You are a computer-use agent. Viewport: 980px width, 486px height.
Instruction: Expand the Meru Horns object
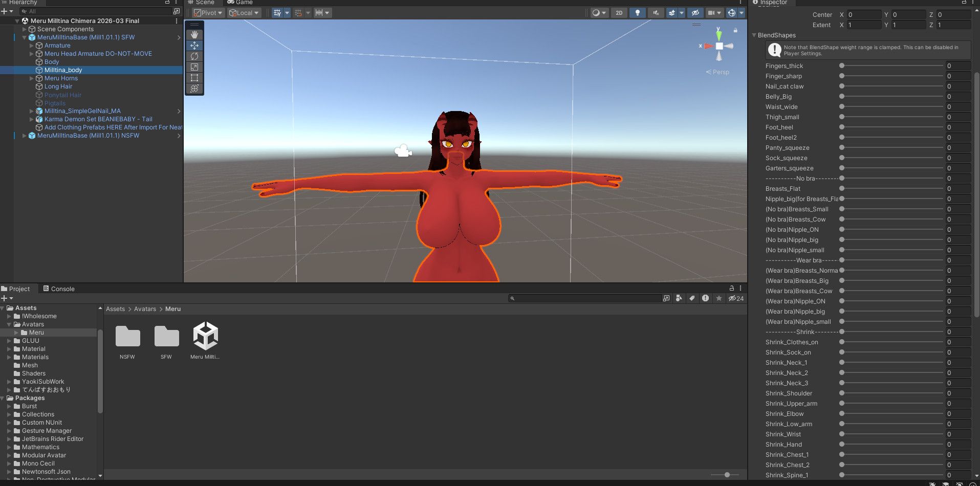[32, 78]
